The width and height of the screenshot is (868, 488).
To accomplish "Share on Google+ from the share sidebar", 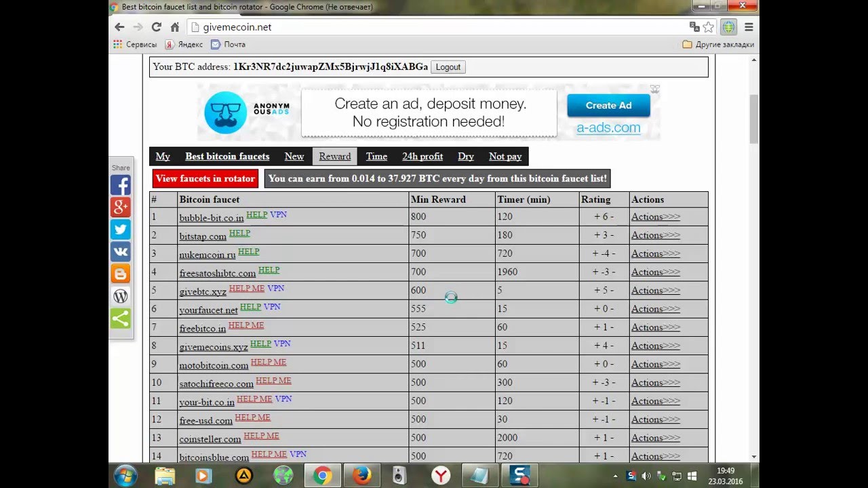I will [x=121, y=207].
